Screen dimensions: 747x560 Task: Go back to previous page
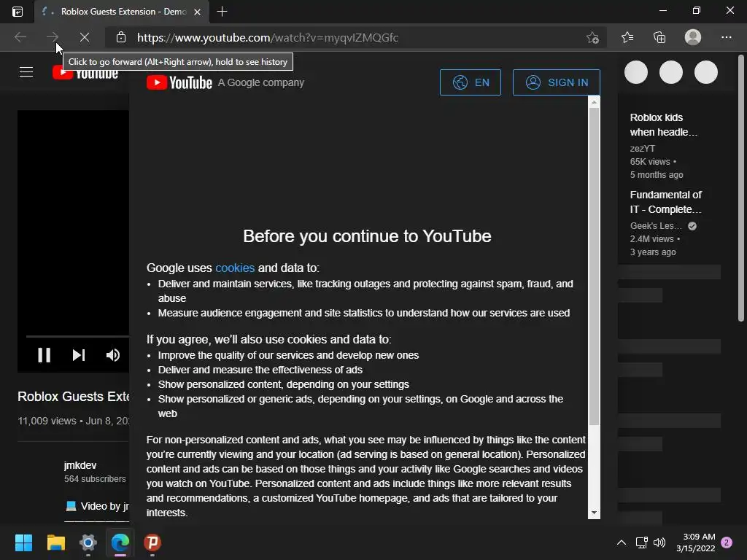pos(20,37)
